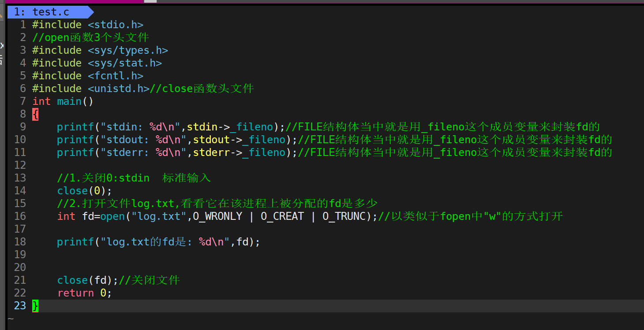The width and height of the screenshot is (644, 330).
Task: Click the red opening brace on line 8
Action: pos(35,114)
